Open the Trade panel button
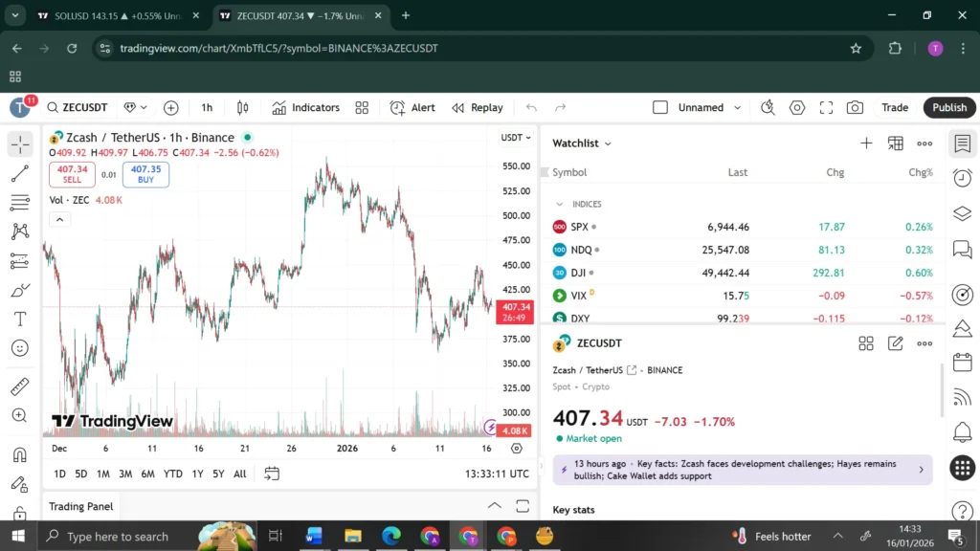 (895, 107)
